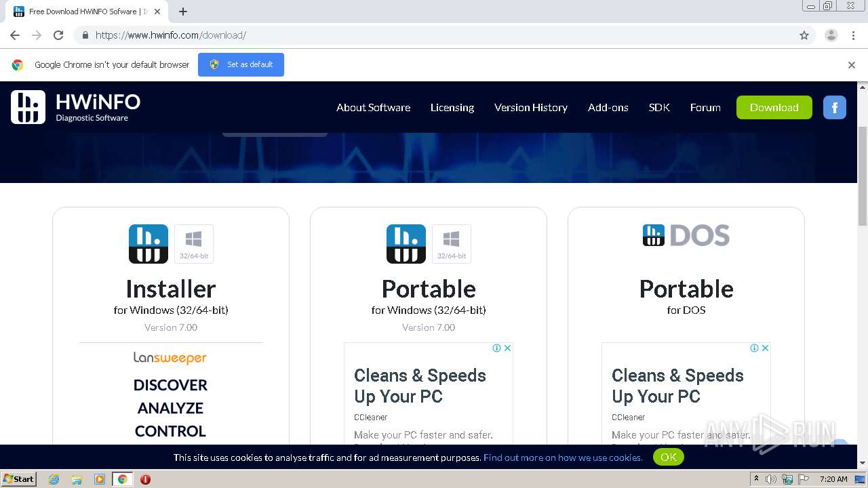Image resolution: width=868 pixels, height=488 pixels.
Task: Open the Windows Start button
Action: 19,479
